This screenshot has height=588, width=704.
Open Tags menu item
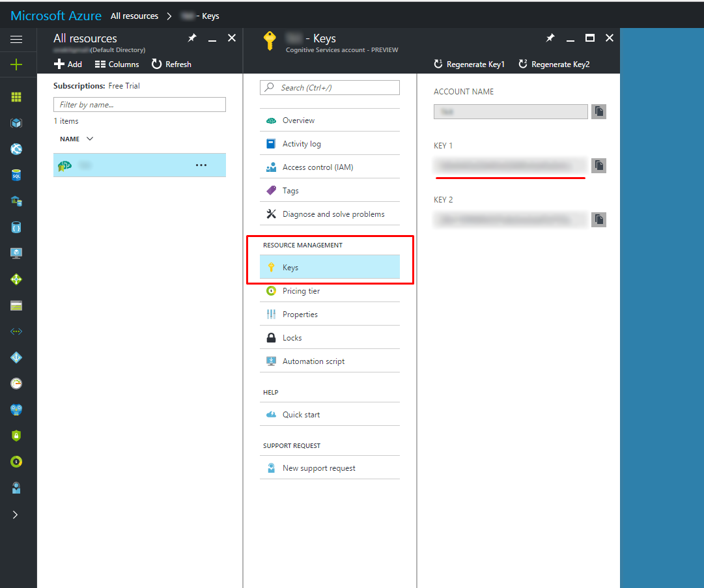(x=330, y=191)
